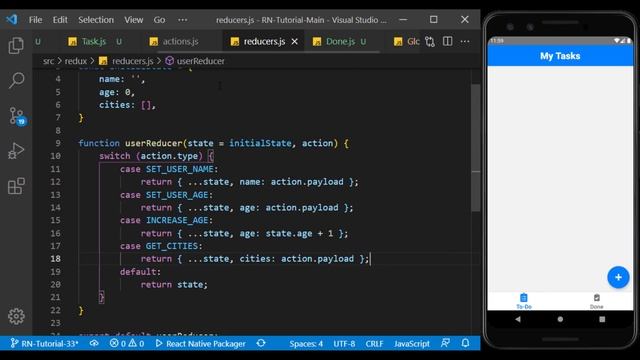The width and height of the screenshot is (640, 360).
Task: Click the src breadcrumb segment
Action: (48, 61)
